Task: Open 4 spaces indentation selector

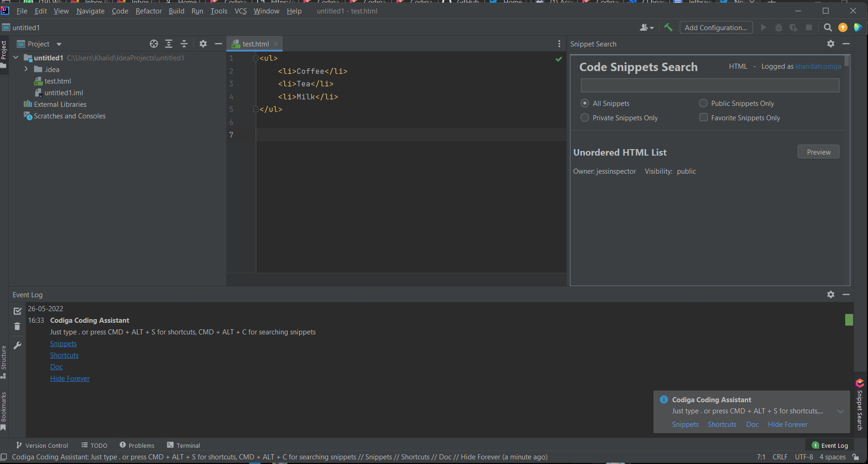Action: point(832,457)
